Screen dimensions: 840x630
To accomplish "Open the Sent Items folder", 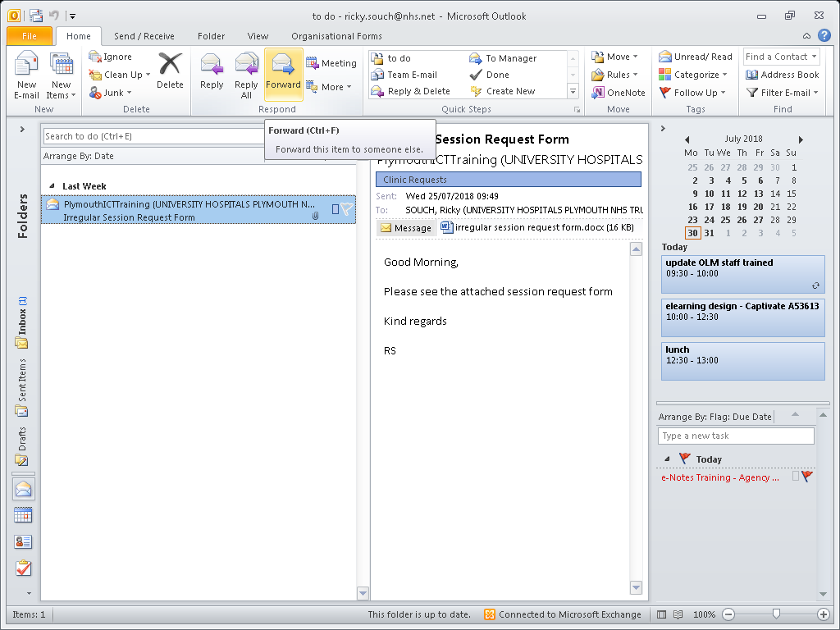I will tap(22, 387).
